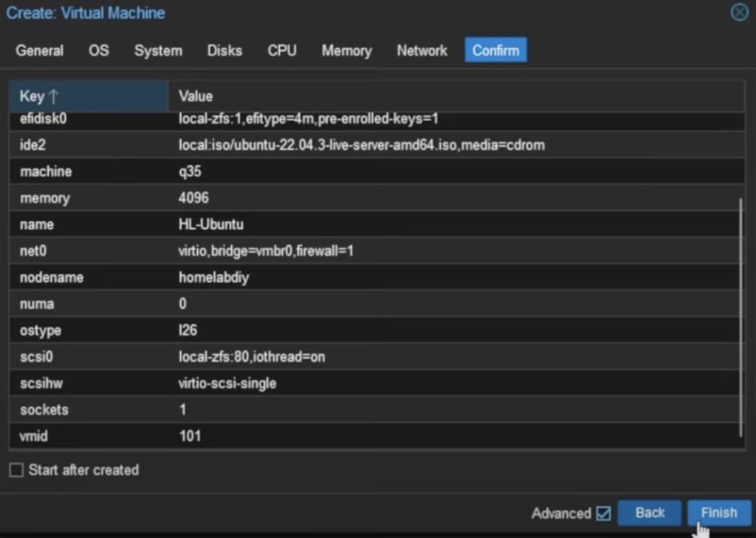Select the sockets key cell

[89, 410]
